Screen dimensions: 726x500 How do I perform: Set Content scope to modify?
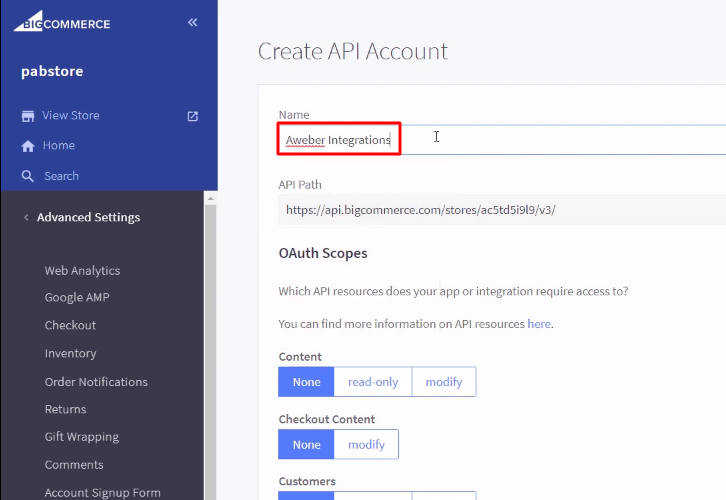[x=444, y=382]
